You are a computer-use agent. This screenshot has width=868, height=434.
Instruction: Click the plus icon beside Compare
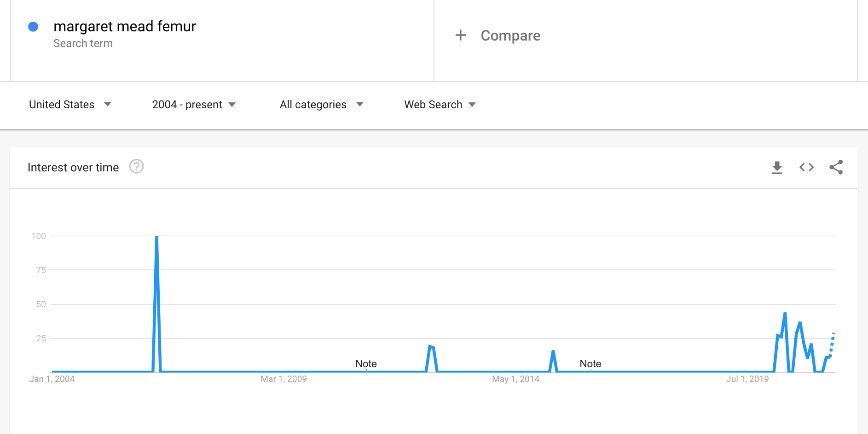(x=460, y=35)
